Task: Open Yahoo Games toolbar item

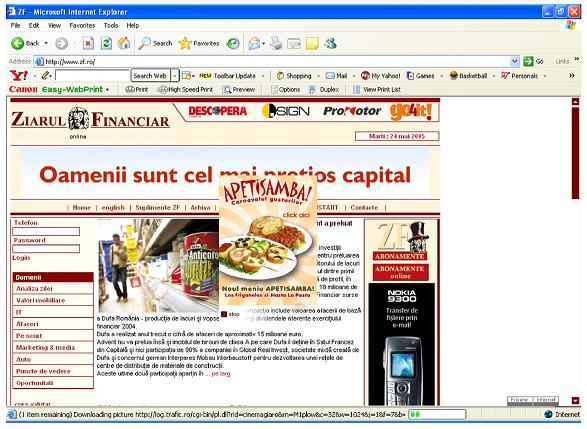Action: tap(420, 76)
